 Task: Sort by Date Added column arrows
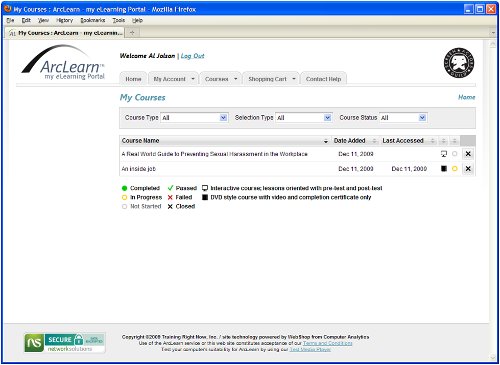click(374, 141)
